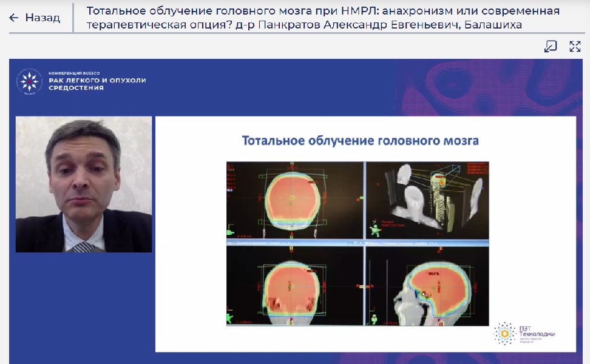Click the speaker webcam video
590x364 pixels.
pos(84,184)
